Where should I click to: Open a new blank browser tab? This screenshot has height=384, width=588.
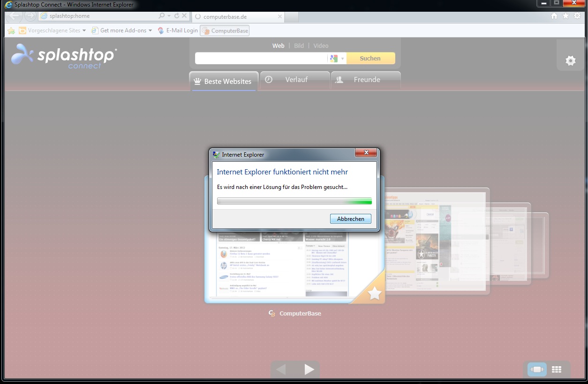tap(291, 17)
